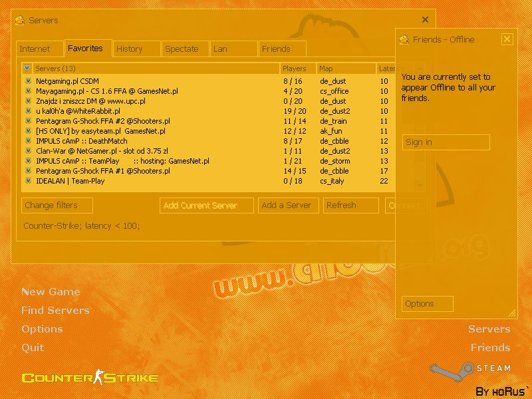Click the filter text Counter-Strike; latency < 100;
Image resolution: width=532 pixels, height=399 pixels.
tap(82, 225)
